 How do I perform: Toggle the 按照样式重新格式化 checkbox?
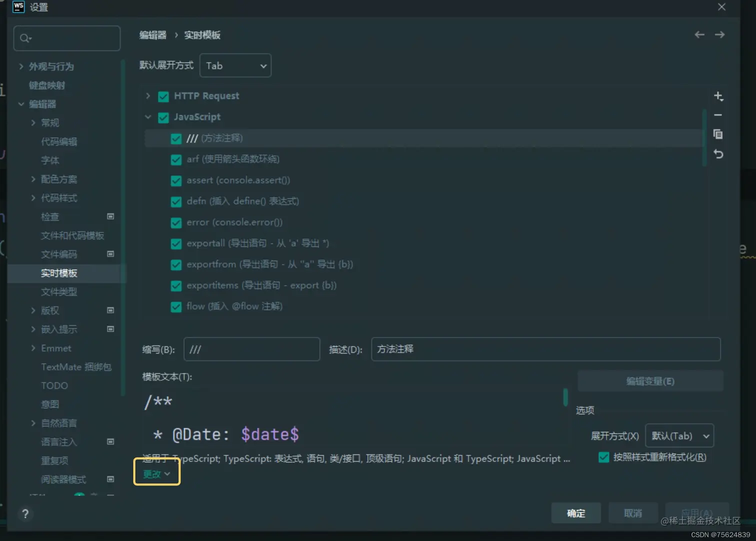point(604,457)
